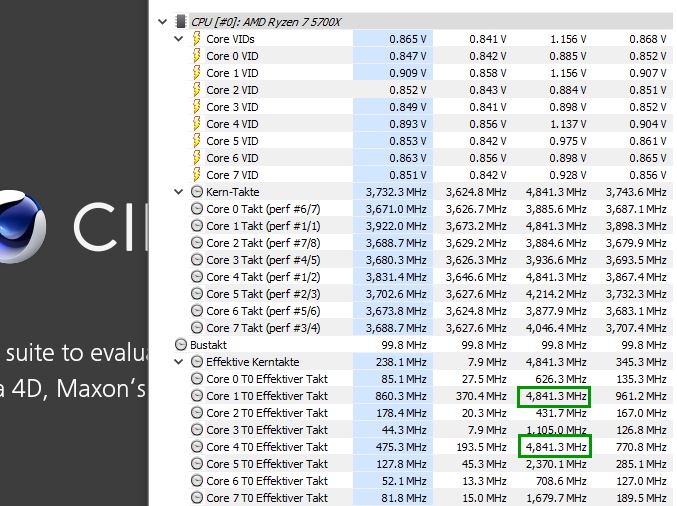
Task: Click the voltage icon next to Core 3 VID
Action: tap(196, 107)
